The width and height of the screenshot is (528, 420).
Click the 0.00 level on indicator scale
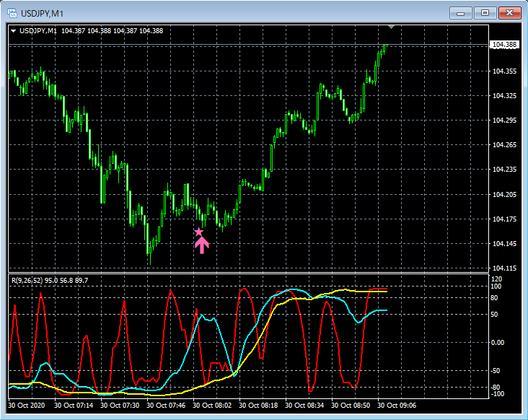498,343
